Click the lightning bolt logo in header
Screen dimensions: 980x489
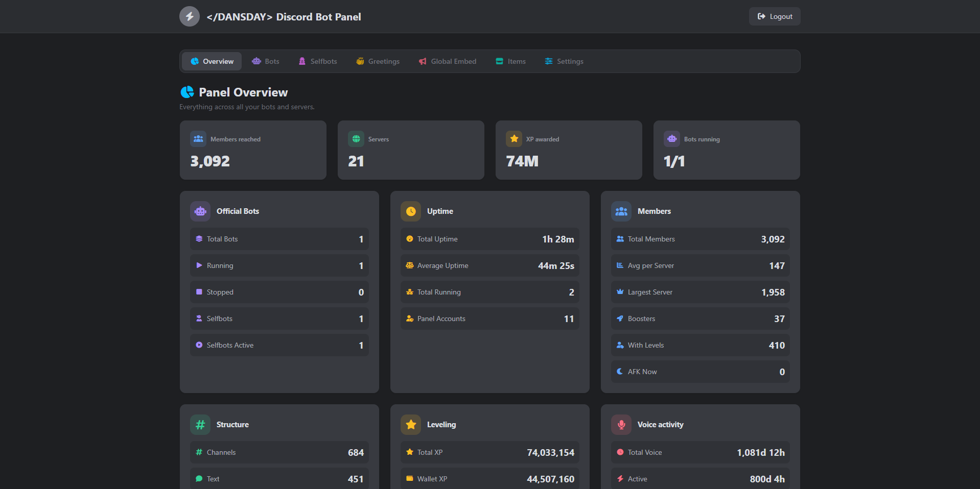pos(190,16)
